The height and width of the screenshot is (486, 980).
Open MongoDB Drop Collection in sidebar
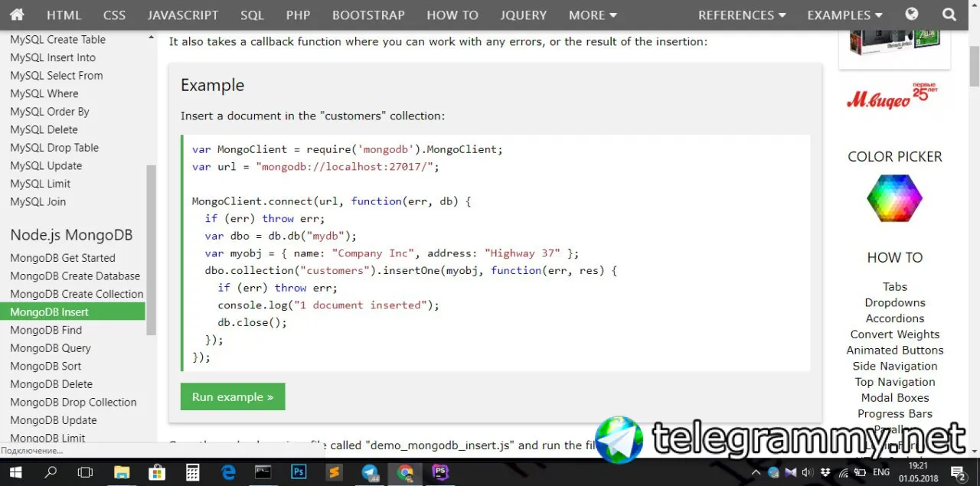tap(73, 402)
